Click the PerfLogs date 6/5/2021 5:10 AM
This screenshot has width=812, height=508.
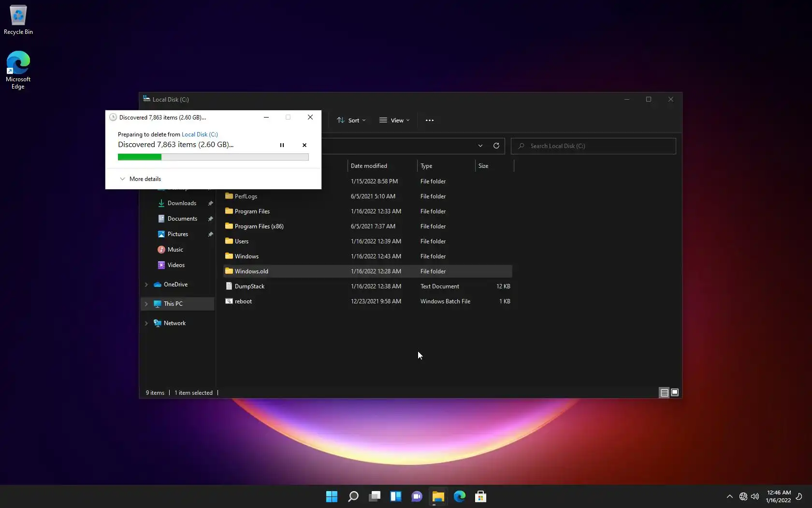373,196
